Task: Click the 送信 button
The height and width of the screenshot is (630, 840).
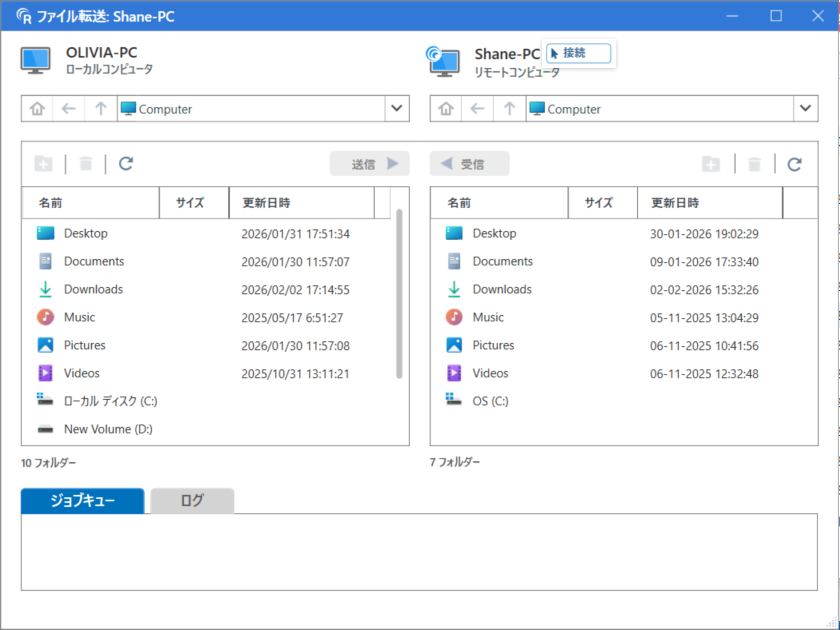Action: pos(369,163)
